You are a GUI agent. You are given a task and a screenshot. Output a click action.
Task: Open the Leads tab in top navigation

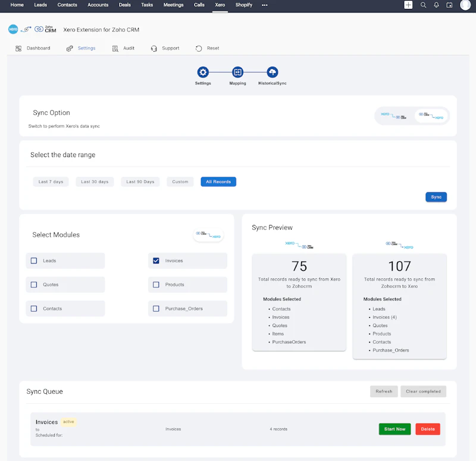[40, 5]
